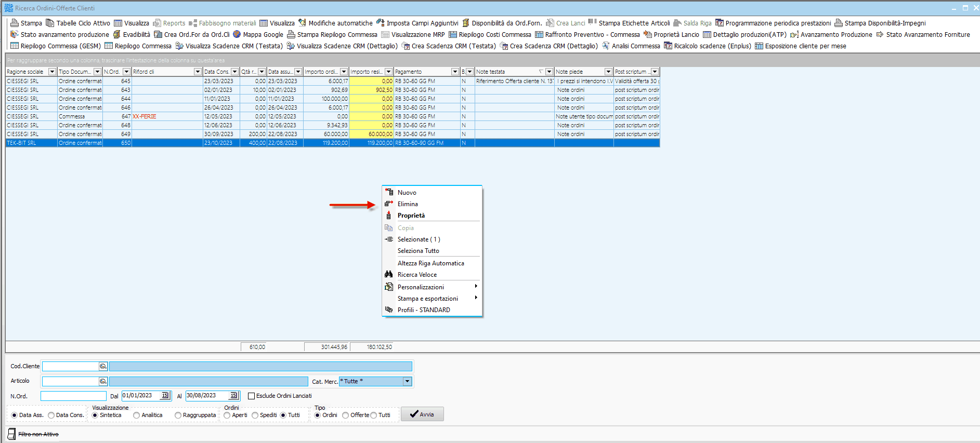Click the Stampa printer icon in toolbar
The height and width of the screenshot is (443, 980).
point(15,23)
